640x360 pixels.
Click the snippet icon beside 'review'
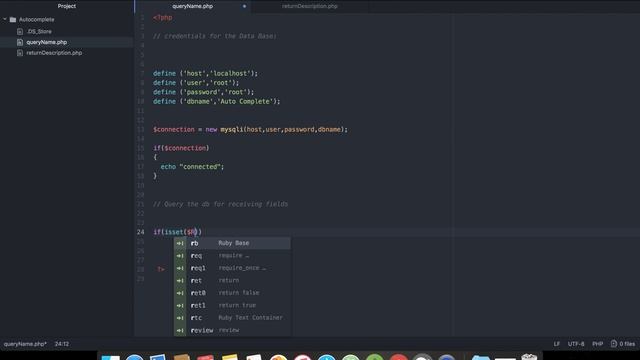(x=180, y=330)
